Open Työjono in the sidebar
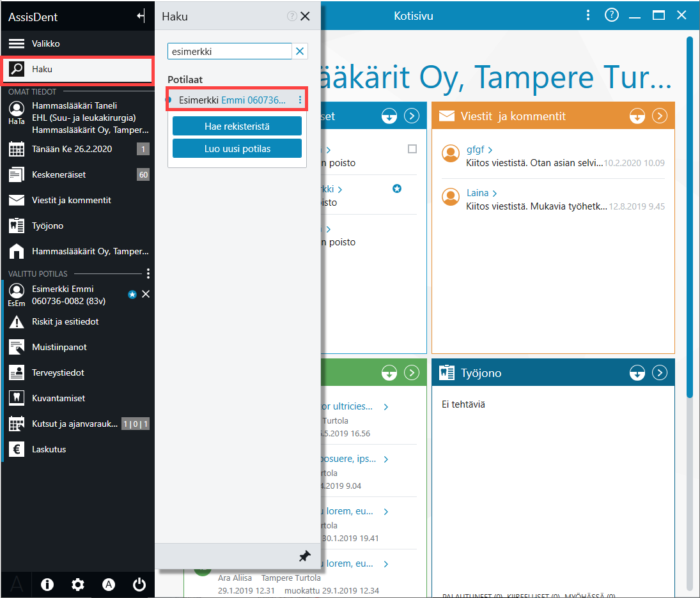 [x=77, y=226]
